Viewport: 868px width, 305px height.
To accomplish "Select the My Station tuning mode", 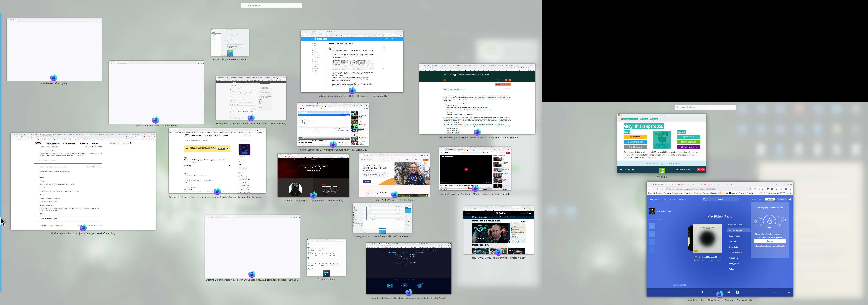I will click(x=737, y=230).
